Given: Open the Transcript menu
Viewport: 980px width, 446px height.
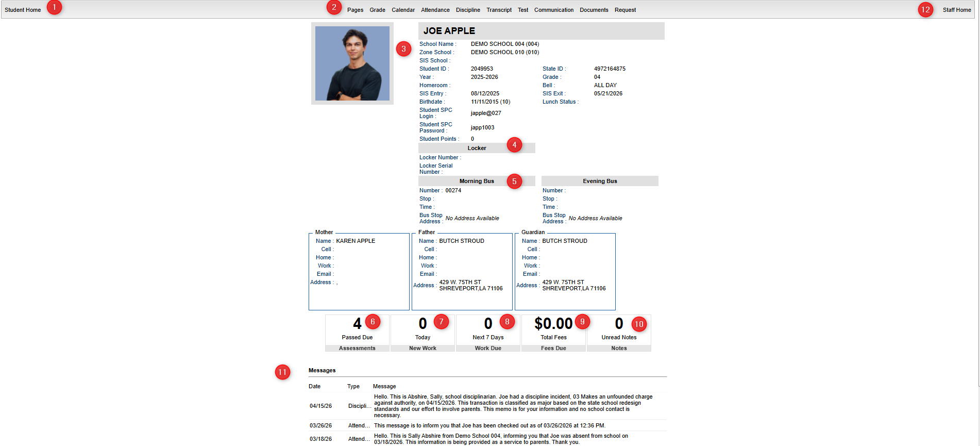Looking at the screenshot, I should pyautogui.click(x=499, y=10).
